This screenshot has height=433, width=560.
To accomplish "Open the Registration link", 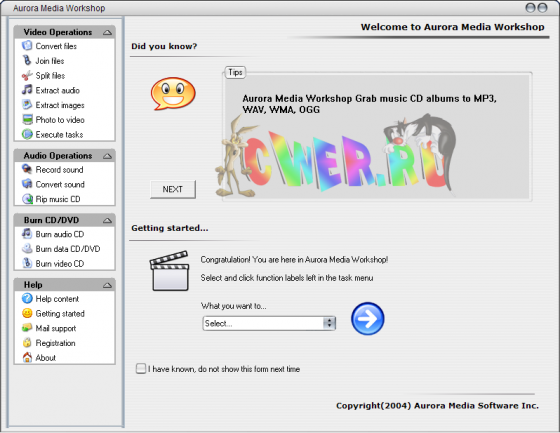I will pyautogui.click(x=55, y=343).
